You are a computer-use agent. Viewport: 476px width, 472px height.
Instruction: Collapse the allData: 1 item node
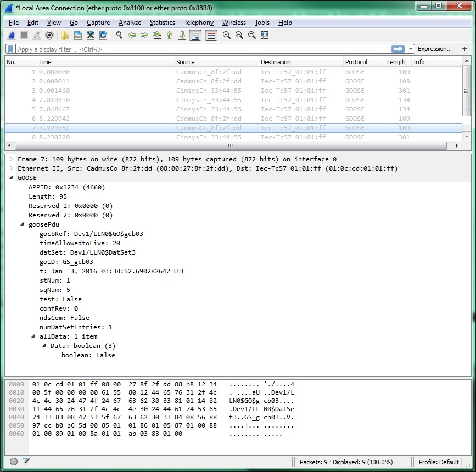(33, 336)
